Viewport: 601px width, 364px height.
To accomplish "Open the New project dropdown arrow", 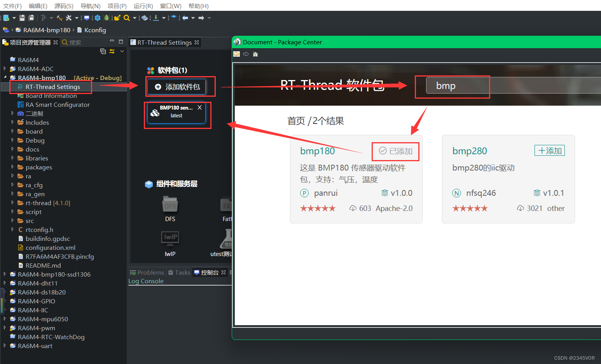I will click(x=14, y=18).
